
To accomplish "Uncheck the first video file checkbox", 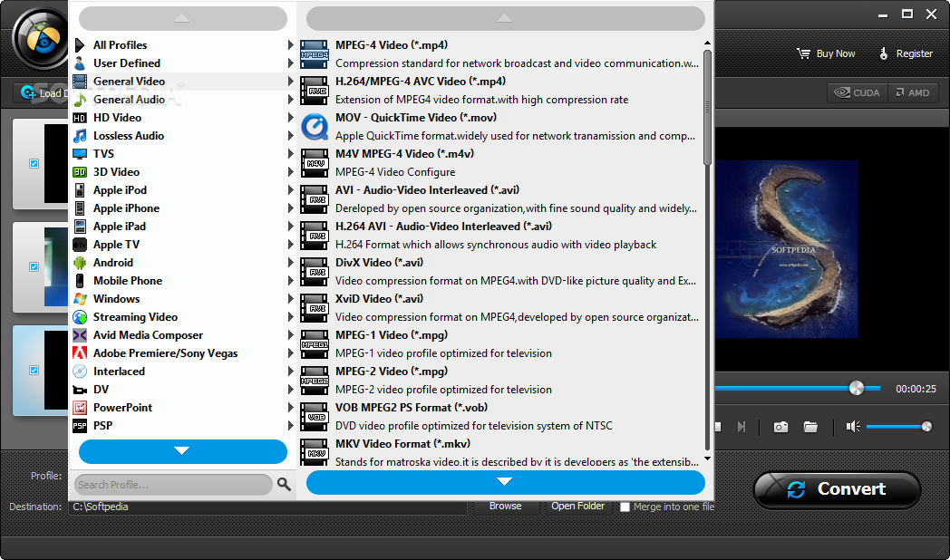I will (x=34, y=163).
